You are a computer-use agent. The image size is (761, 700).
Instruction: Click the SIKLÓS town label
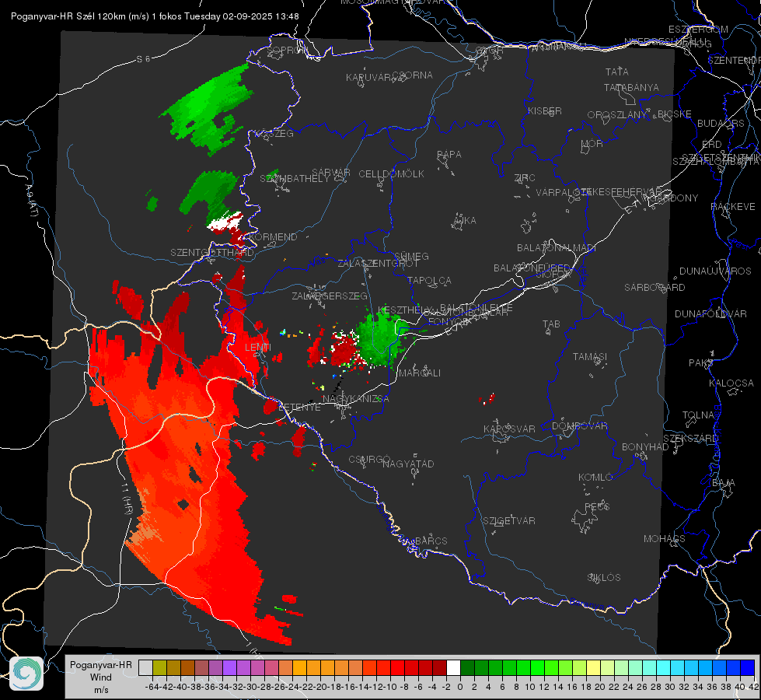pos(604,578)
